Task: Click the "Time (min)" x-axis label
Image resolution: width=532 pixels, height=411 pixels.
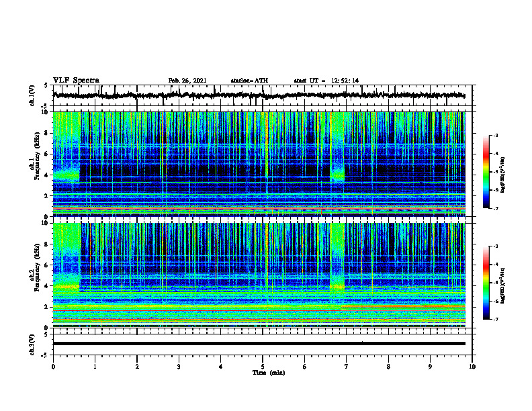Action: [269, 373]
